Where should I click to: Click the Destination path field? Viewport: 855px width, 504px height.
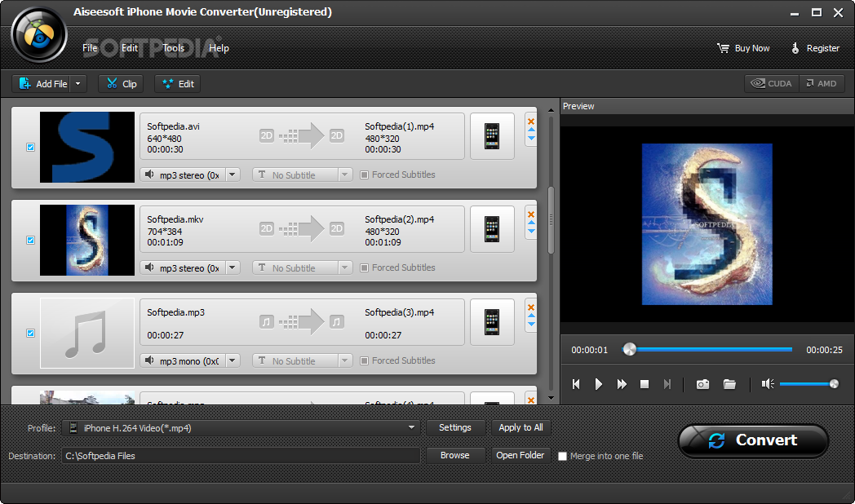tap(241, 456)
